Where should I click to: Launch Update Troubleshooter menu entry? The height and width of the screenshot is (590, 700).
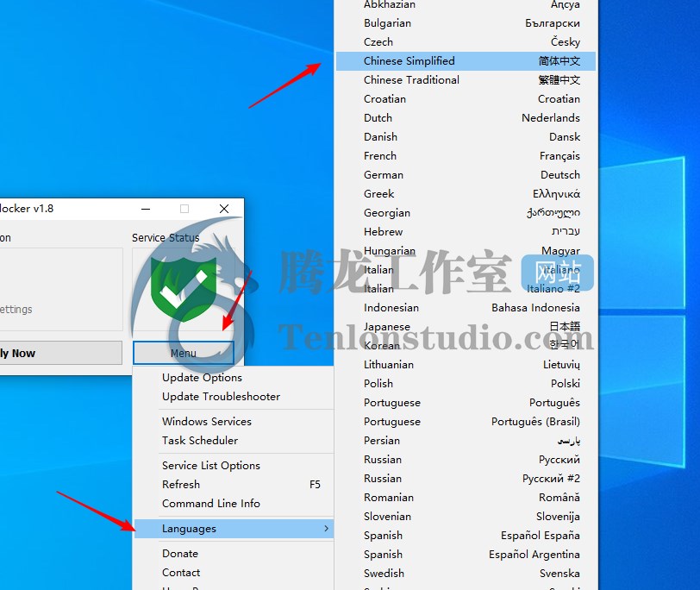click(x=234, y=397)
